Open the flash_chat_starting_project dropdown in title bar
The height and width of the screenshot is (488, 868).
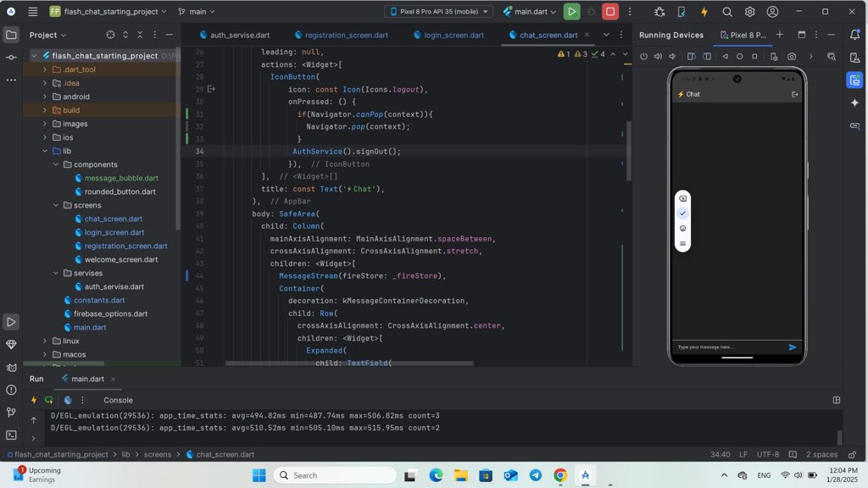[x=108, y=12]
